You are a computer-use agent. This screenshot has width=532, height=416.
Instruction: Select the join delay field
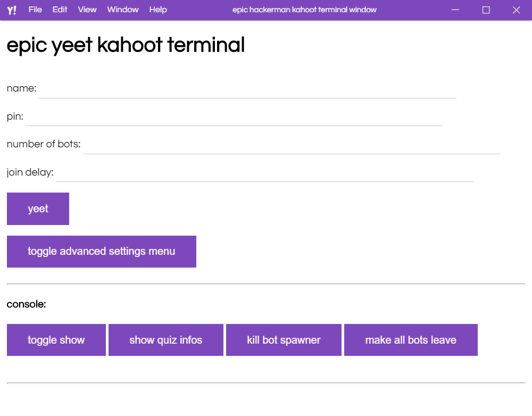coord(264,173)
